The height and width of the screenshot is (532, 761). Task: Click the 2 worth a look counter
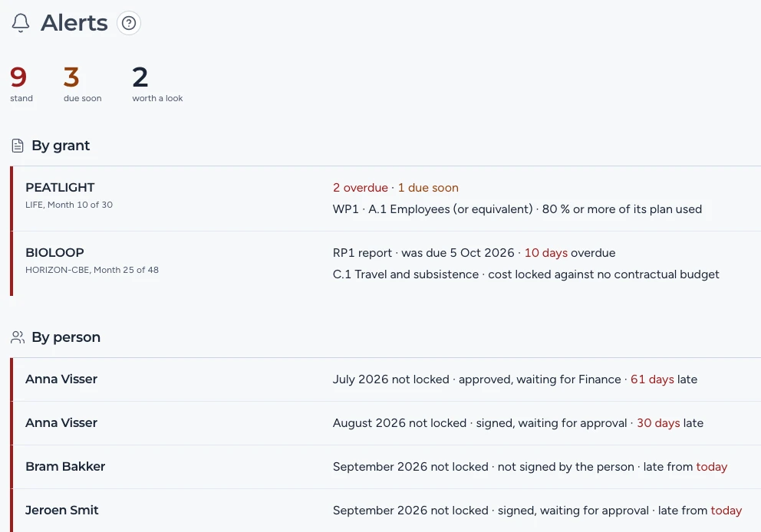coord(157,84)
